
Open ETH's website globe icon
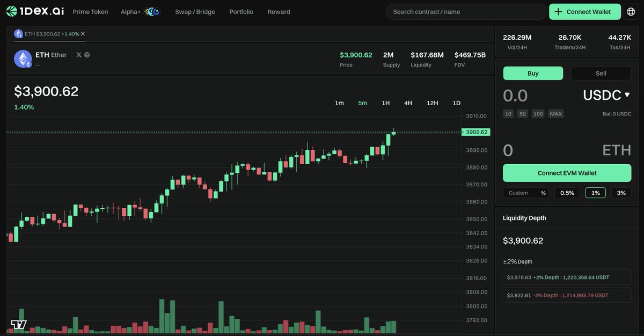pos(87,55)
